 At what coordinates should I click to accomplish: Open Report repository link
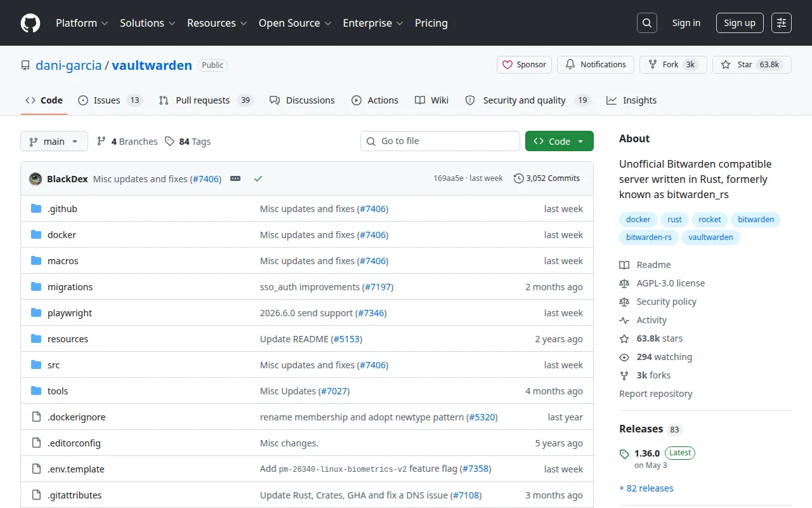[656, 394]
